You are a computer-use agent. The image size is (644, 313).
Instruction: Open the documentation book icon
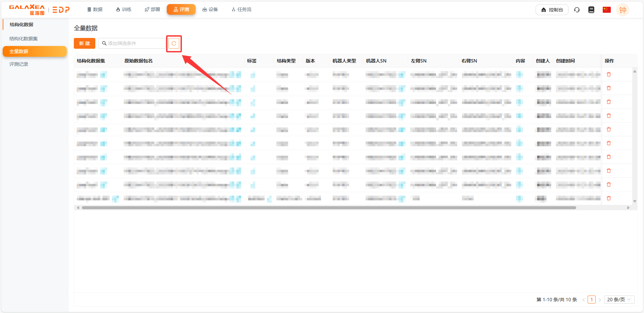coord(591,10)
